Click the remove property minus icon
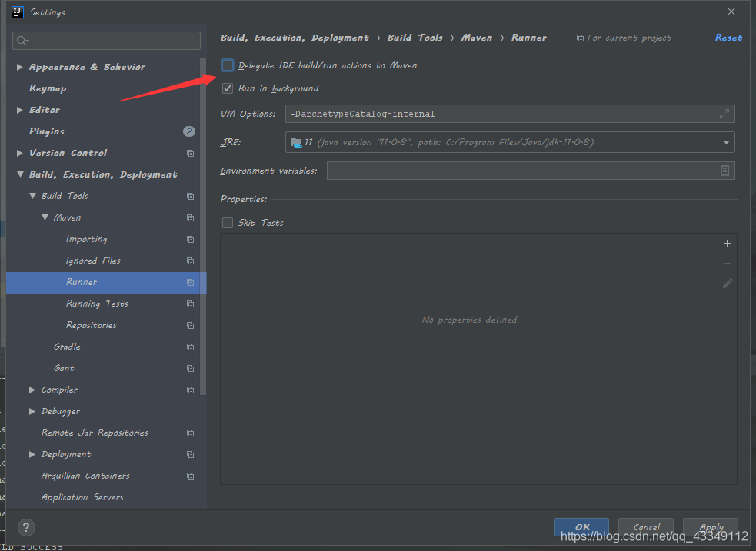The image size is (756, 551). (x=728, y=264)
